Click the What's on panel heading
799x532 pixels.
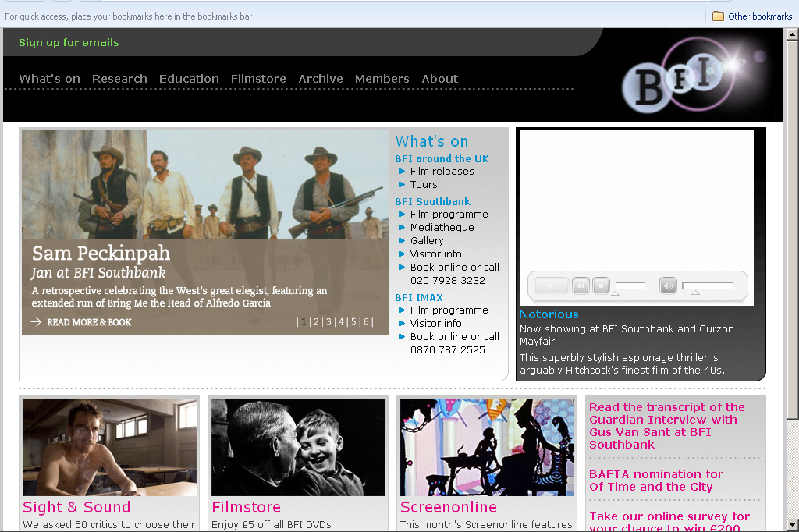(x=431, y=141)
